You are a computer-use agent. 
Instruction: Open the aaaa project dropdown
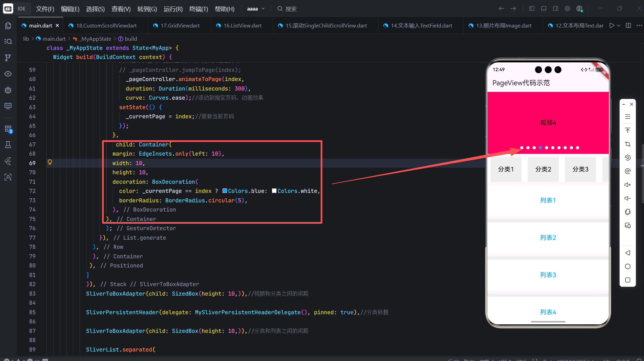pos(256,9)
